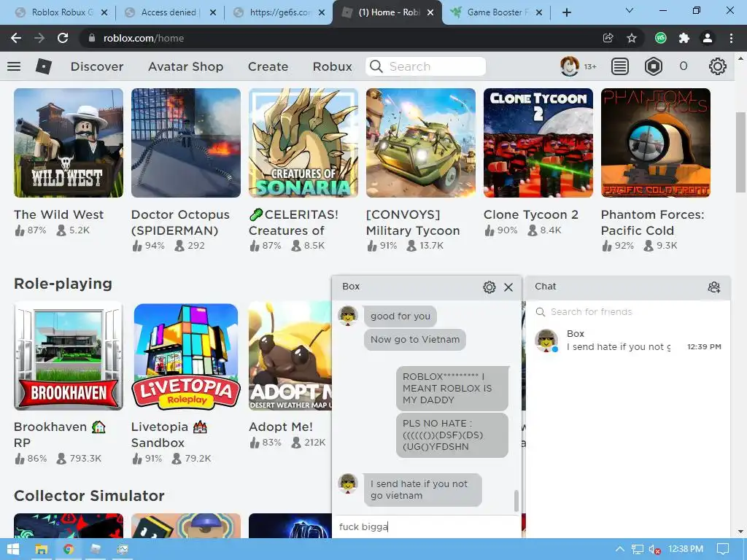Open the Avatar Shop
747x560 pixels.
[x=186, y=66]
